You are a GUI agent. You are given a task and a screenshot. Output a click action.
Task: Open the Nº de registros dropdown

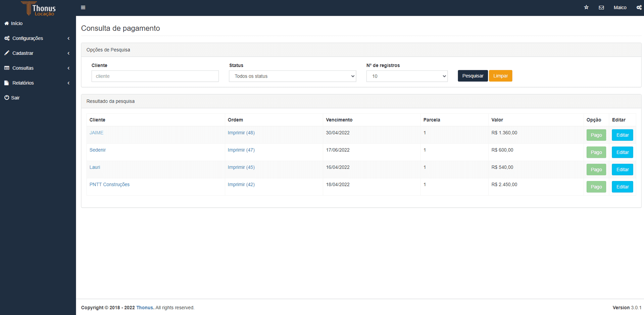(x=407, y=76)
